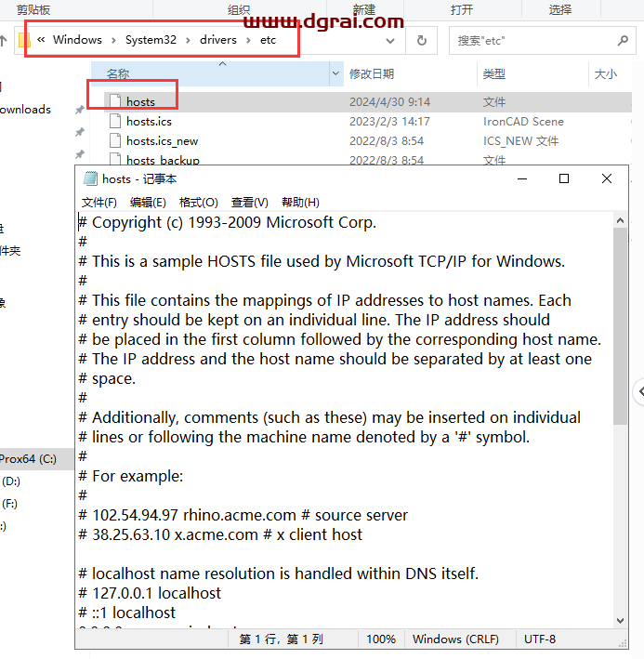Open Downloads in navigation pane
Viewport: 644px width, 659px height.
coord(25,110)
